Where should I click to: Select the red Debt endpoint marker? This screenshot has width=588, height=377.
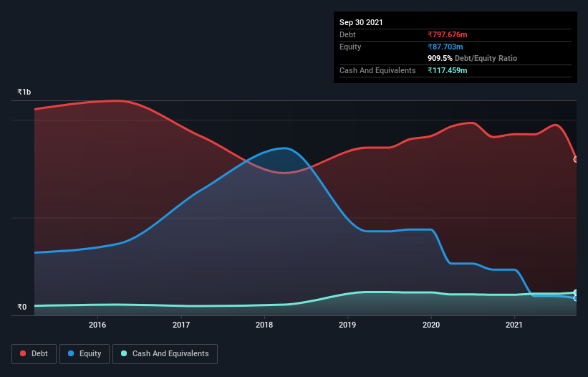click(x=576, y=159)
